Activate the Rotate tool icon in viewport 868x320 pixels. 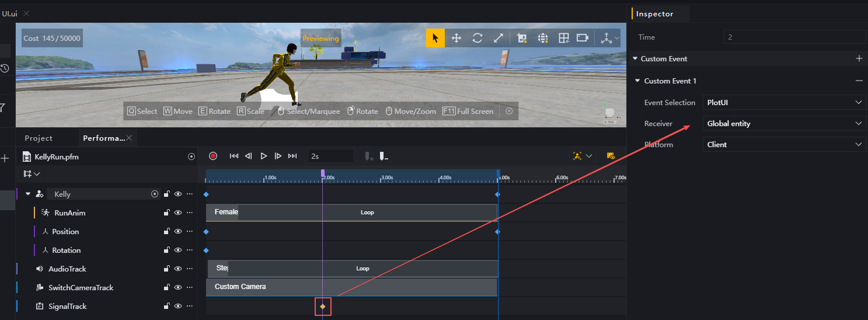point(477,38)
